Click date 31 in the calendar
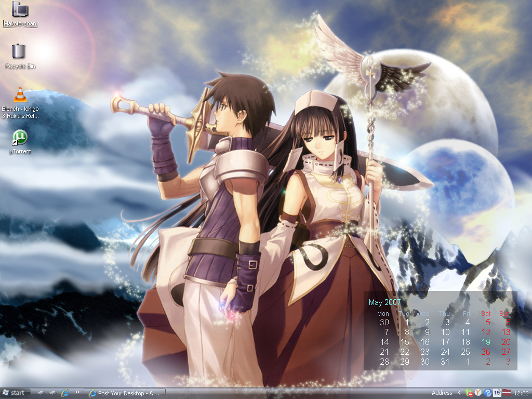The width and height of the screenshot is (532, 399). (445, 362)
